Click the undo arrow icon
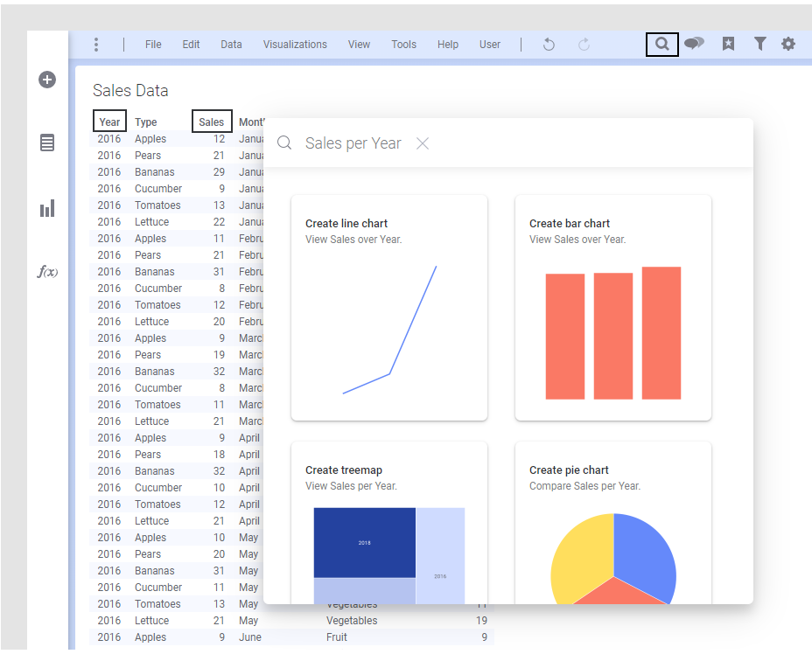The image size is (812, 654). (549, 45)
